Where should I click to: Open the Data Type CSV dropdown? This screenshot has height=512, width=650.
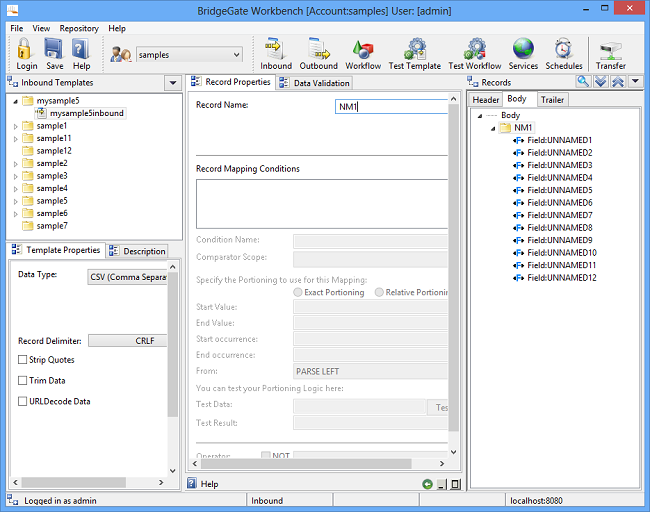pos(127,277)
